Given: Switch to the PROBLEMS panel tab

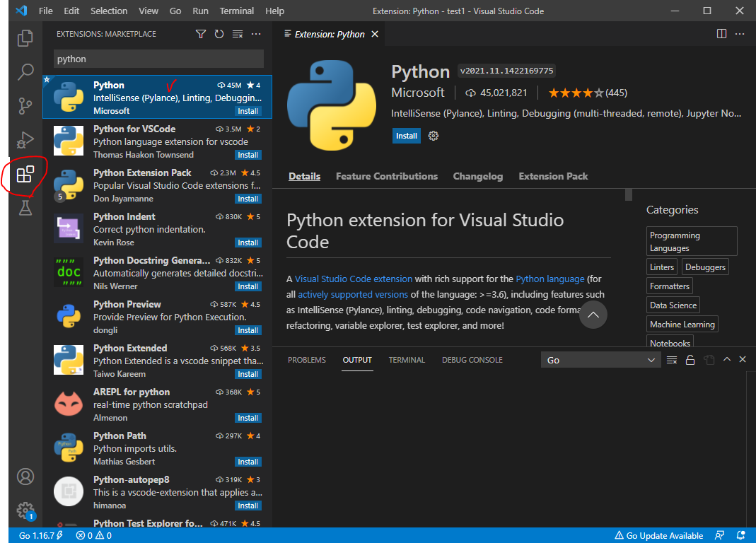Looking at the screenshot, I should (307, 360).
